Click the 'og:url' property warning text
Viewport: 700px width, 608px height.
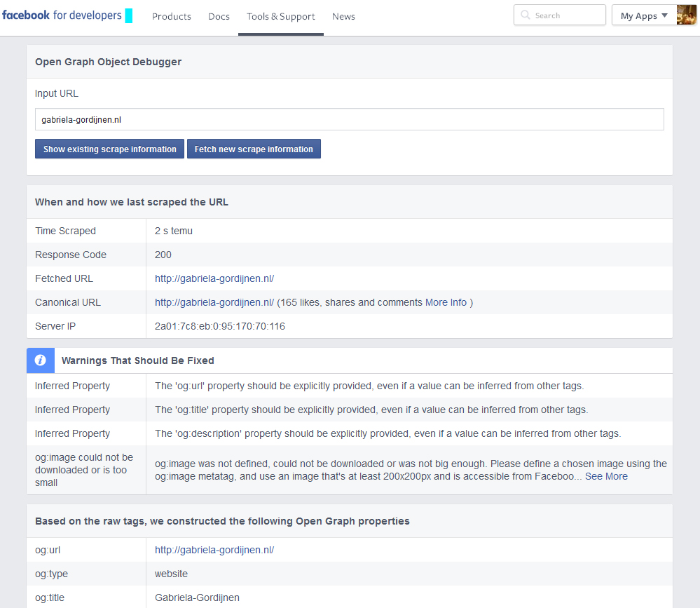369,386
